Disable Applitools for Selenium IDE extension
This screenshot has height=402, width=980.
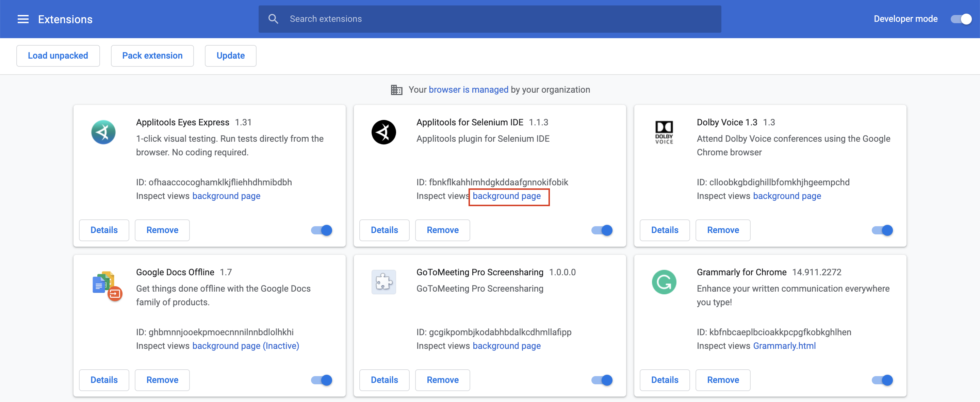pyautogui.click(x=602, y=230)
